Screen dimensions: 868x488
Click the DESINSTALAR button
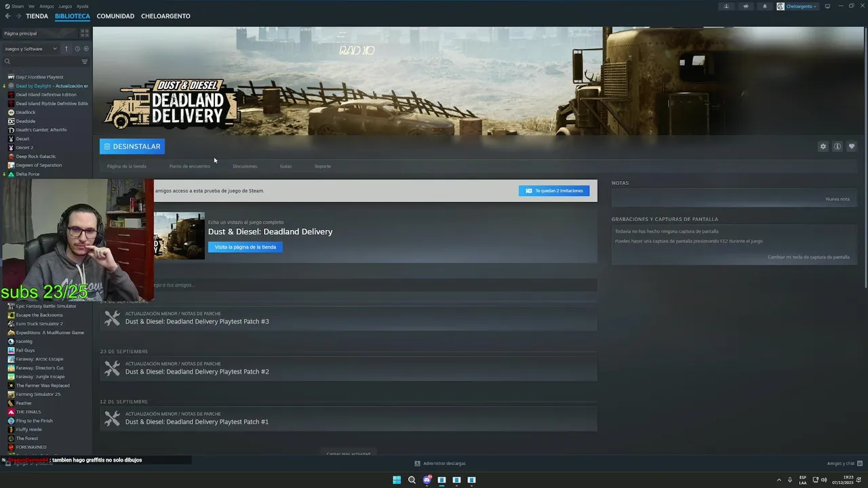(x=132, y=146)
